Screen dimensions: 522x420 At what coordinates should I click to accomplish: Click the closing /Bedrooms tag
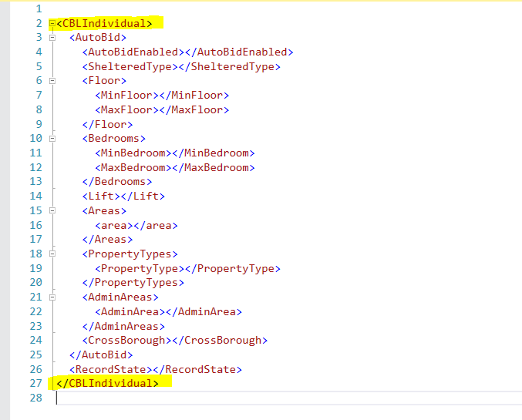[117, 181]
